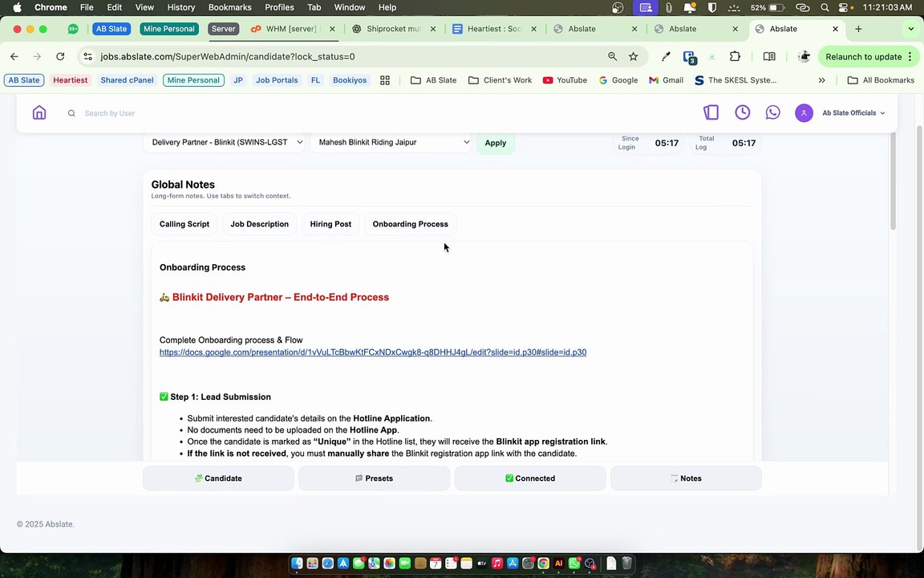Expand the Delivery Partner - Blinkit job dropdown
924x578 pixels.
tap(223, 142)
